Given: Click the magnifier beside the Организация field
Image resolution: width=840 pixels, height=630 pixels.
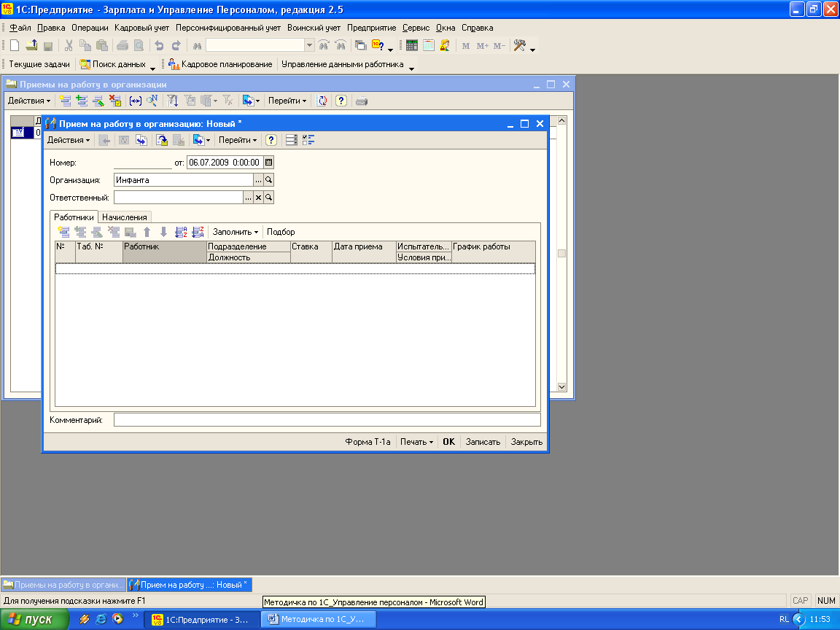Looking at the screenshot, I should coord(269,180).
